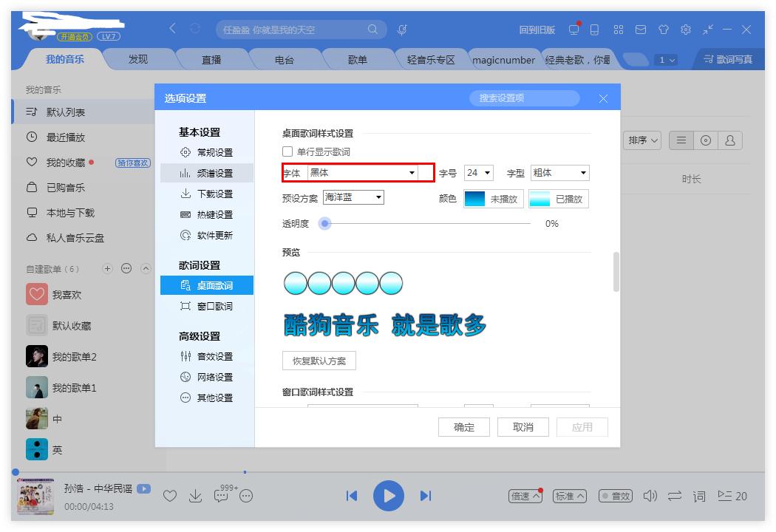Click the 应用 apply button

pos(581,426)
